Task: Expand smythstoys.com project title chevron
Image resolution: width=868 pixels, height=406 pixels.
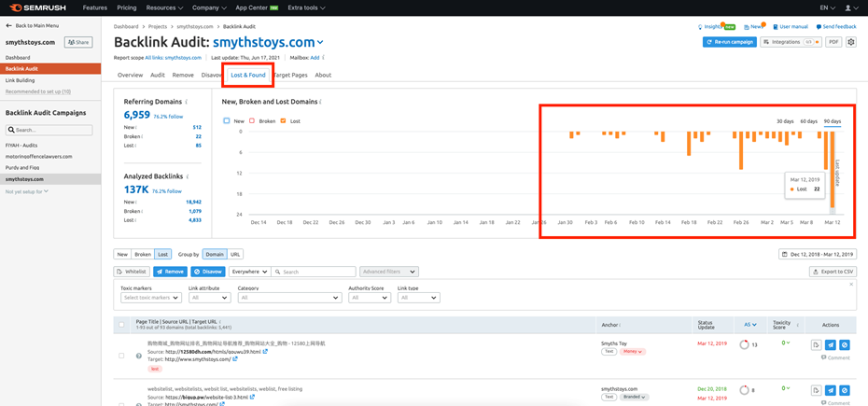Action: [x=320, y=42]
